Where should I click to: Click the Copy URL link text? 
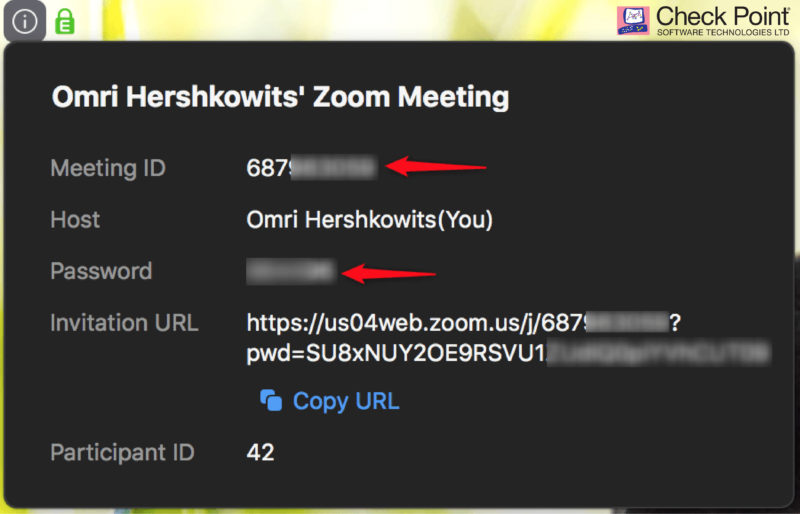click(x=346, y=401)
